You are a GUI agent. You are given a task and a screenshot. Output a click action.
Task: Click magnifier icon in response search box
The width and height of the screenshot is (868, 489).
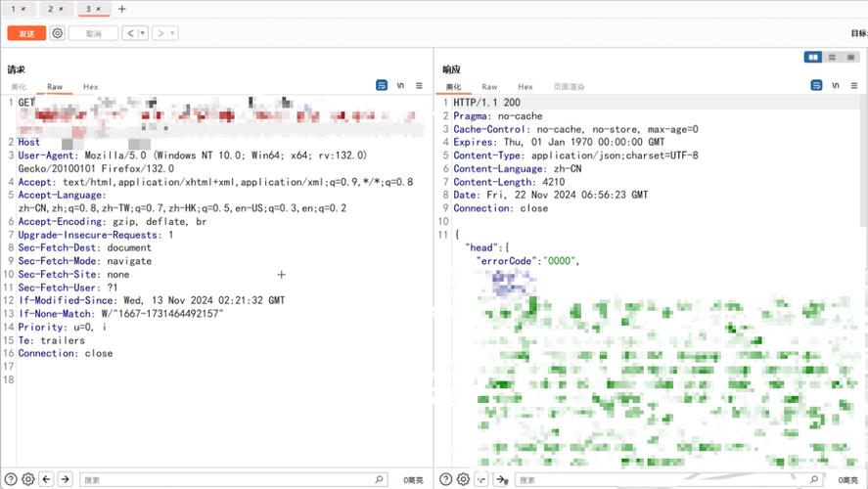tap(814, 479)
